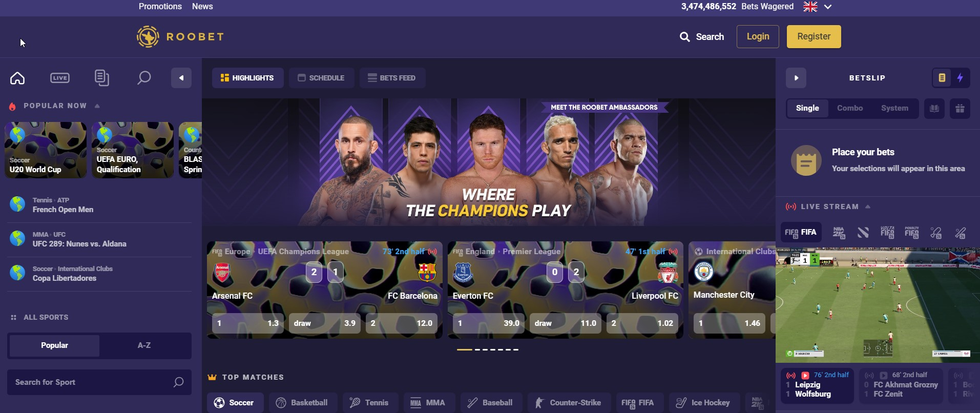980x413 pixels.
Task: Collapse the left sidebar with arrow button
Action: click(181, 78)
